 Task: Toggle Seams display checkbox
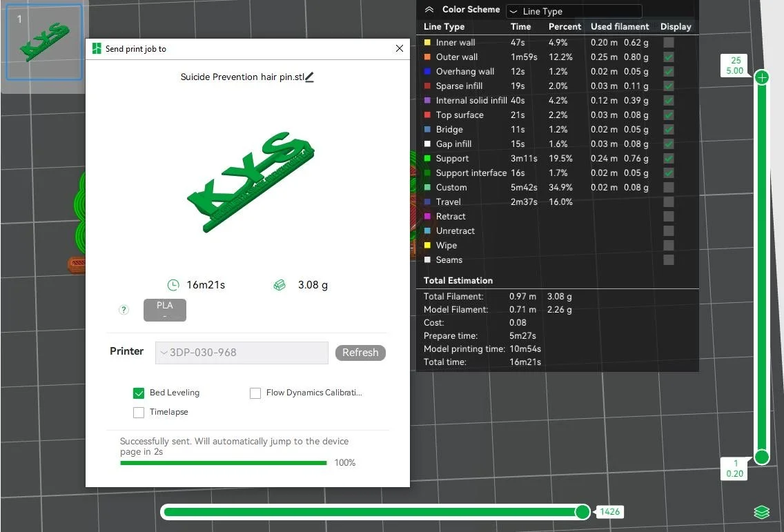669,260
